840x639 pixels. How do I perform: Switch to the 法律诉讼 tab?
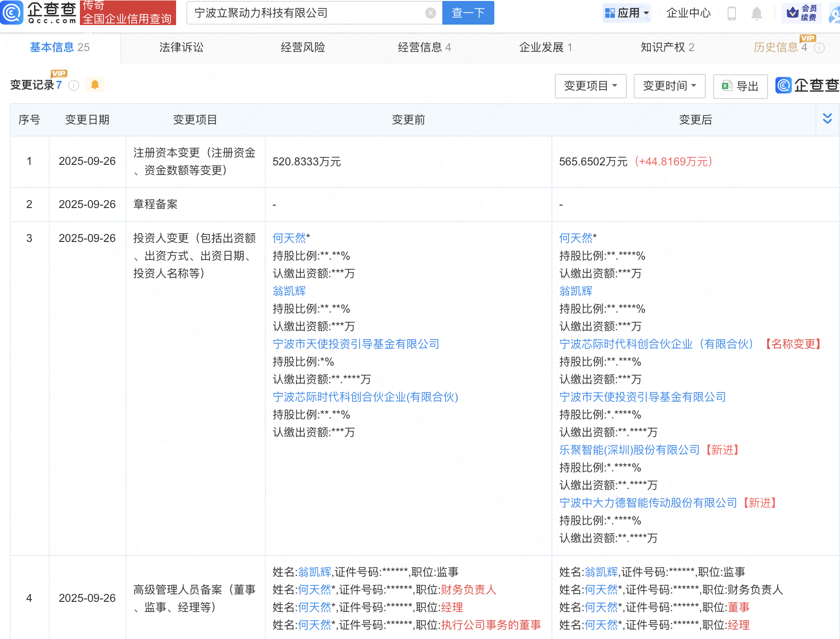click(x=181, y=47)
